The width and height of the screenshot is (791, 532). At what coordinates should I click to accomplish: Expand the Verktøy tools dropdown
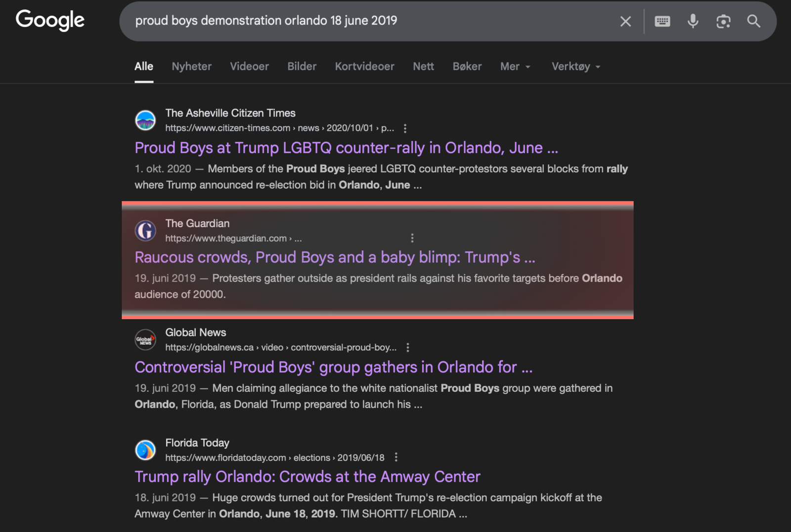point(575,67)
